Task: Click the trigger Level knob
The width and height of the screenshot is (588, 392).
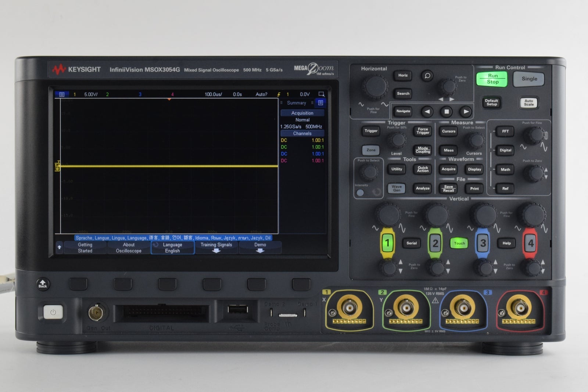Action: coord(397,140)
